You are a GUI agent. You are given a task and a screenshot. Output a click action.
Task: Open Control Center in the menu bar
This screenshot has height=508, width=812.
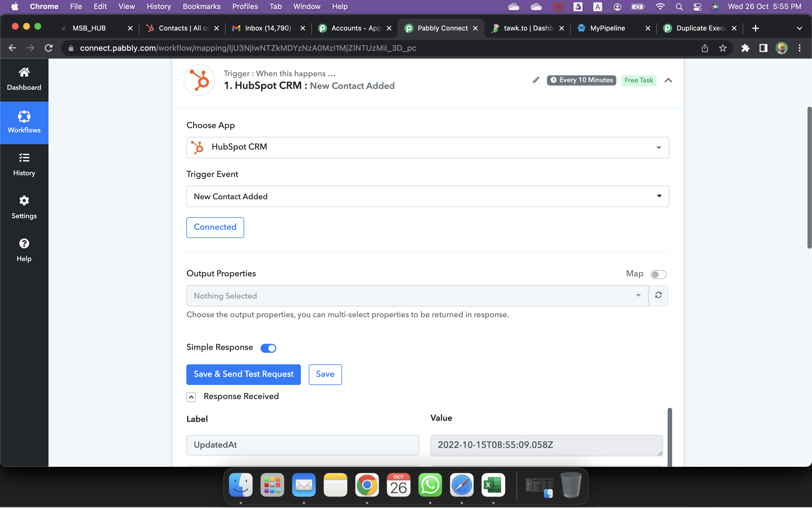point(697,7)
